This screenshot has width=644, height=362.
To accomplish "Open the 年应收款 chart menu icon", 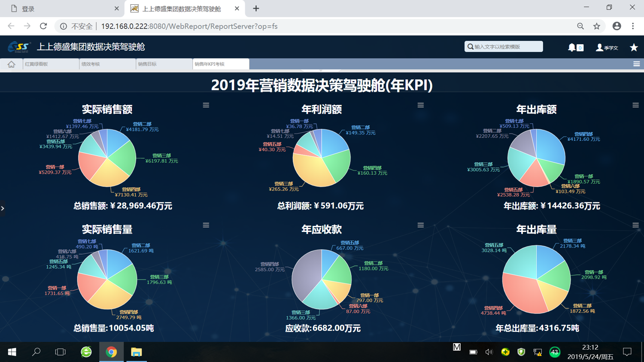I will [421, 225].
